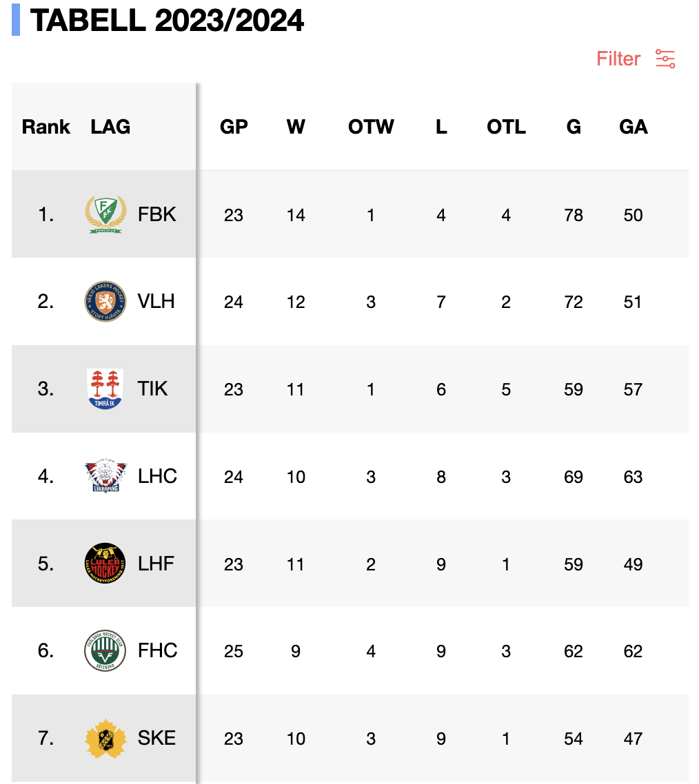Click the Filter text link
The width and height of the screenshot is (699, 784).
pyautogui.click(x=618, y=59)
